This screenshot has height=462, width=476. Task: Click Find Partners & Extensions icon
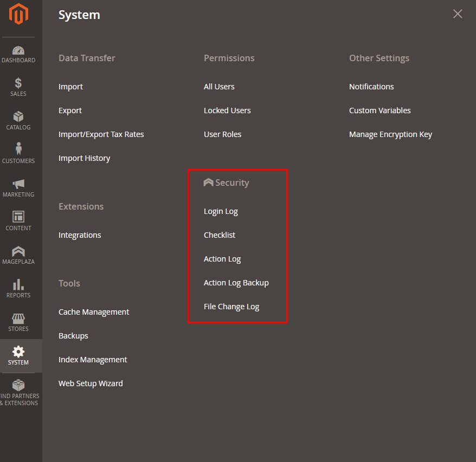(18, 386)
